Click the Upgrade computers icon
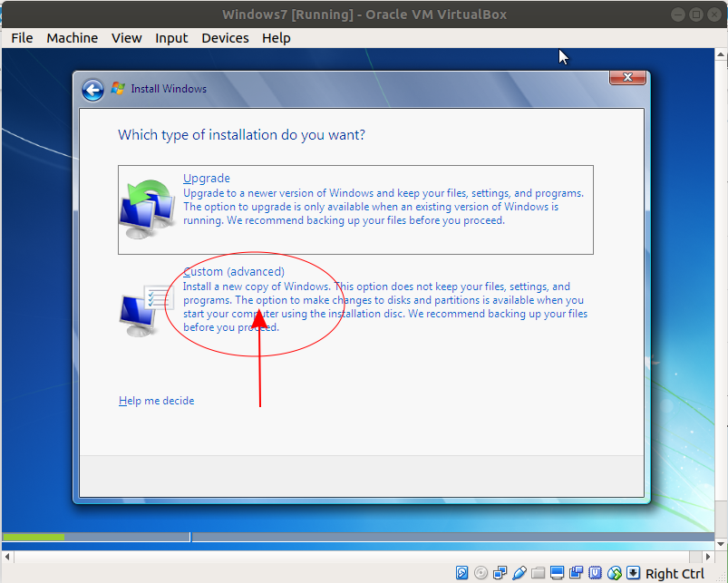The width and height of the screenshot is (728, 583). click(x=147, y=209)
